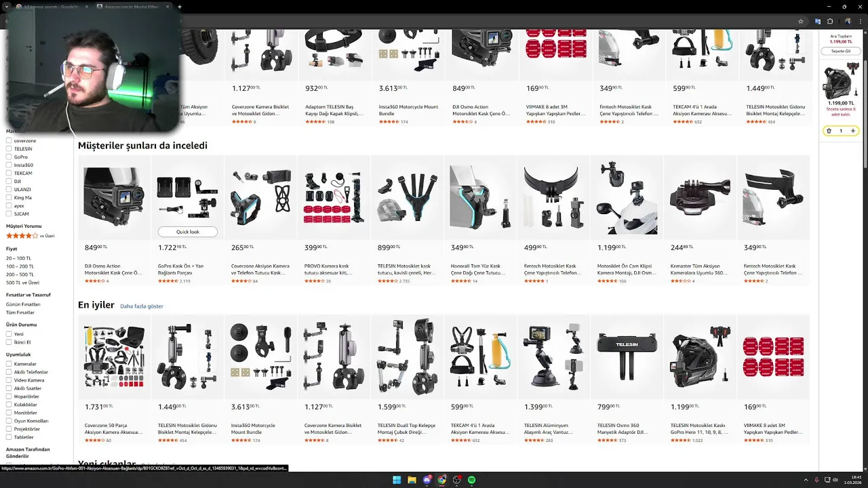This screenshot has height=488, width=868.
Task: Click the taskbar volume icon
Action: click(835, 480)
